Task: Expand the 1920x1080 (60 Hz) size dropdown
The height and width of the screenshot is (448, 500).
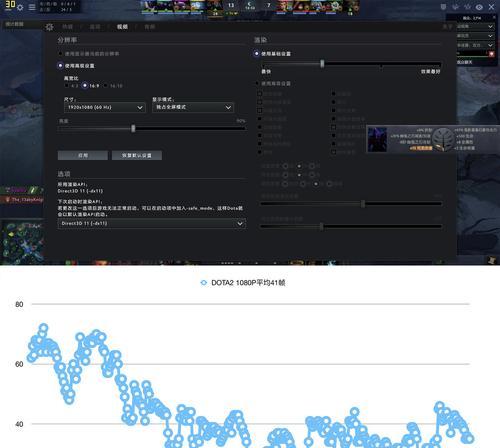Action: (x=105, y=107)
